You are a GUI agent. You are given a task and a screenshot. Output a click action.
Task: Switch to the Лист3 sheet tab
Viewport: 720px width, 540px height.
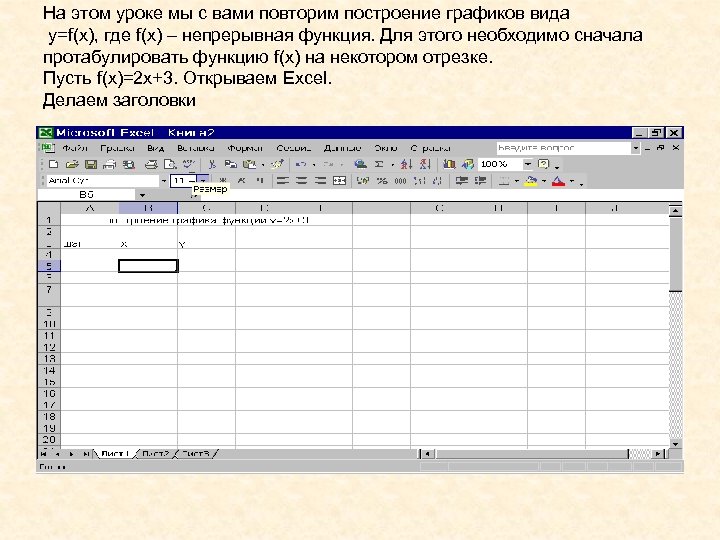[x=196, y=454]
